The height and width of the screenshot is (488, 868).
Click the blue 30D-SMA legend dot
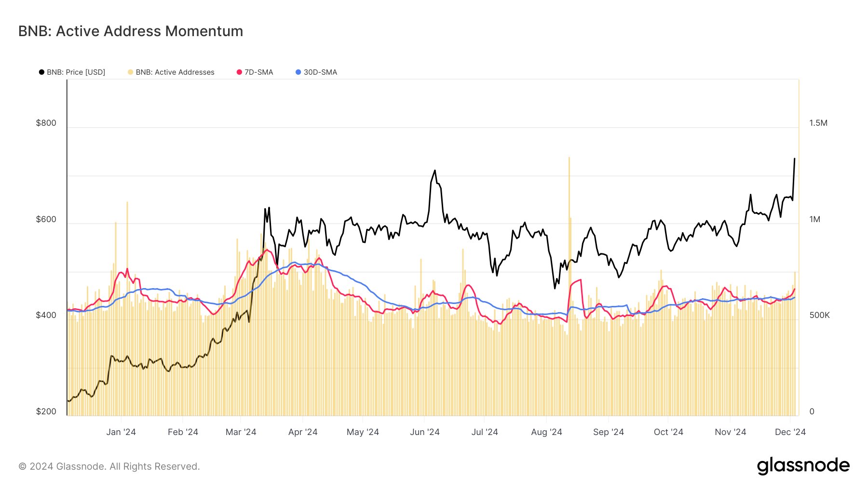point(299,72)
